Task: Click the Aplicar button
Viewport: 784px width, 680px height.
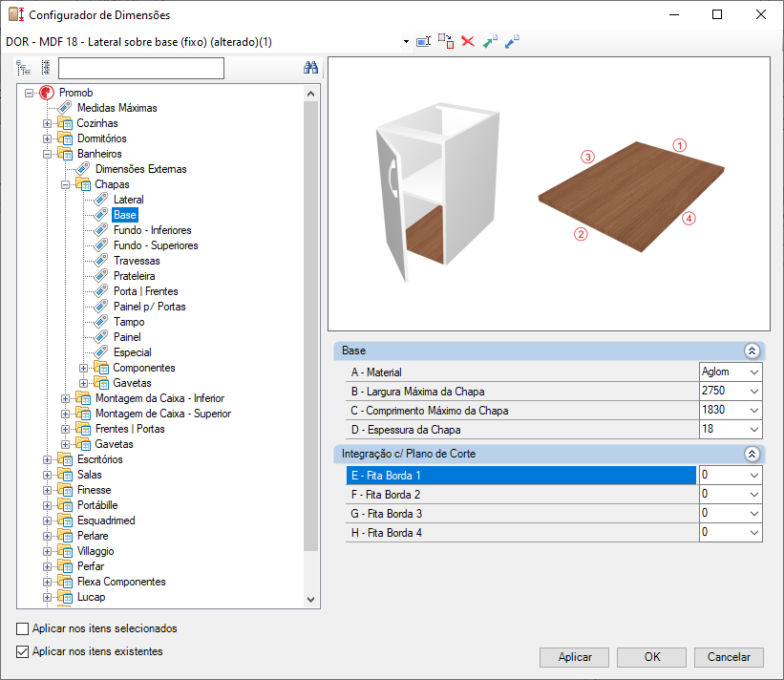Action: click(574, 657)
